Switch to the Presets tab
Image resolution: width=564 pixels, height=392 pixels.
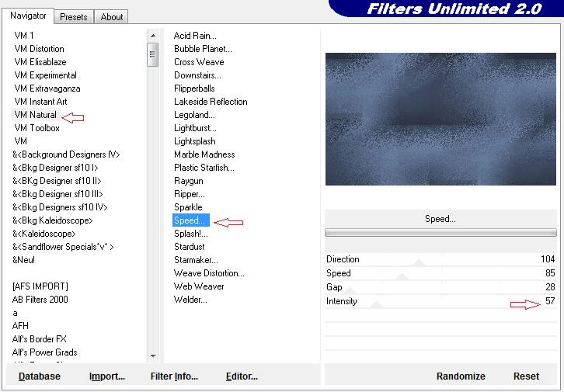pyautogui.click(x=74, y=17)
